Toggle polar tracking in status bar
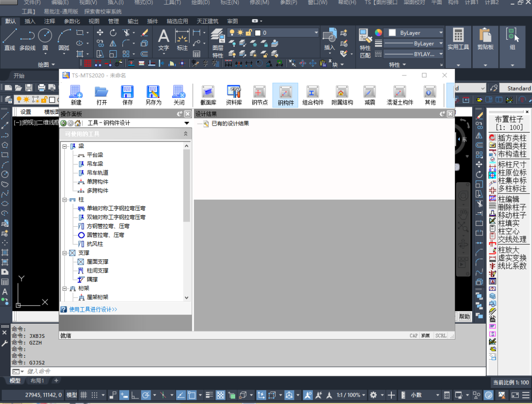 [x=146, y=395]
